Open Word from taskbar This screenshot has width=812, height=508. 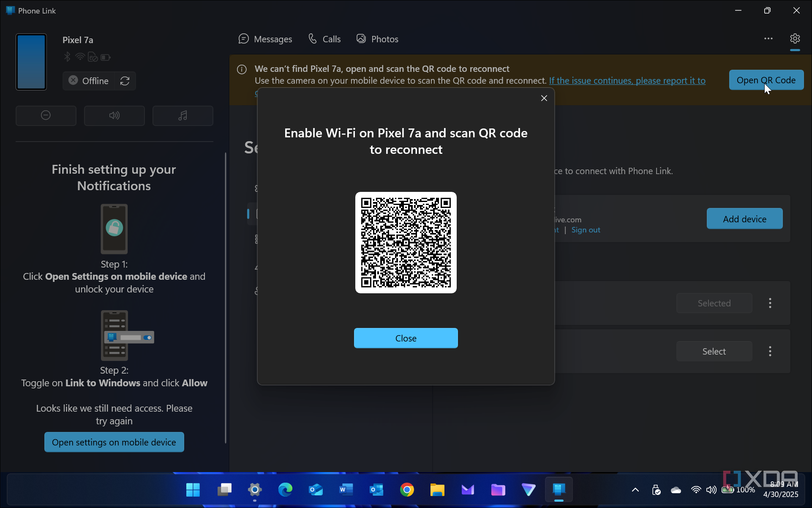[346, 490]
